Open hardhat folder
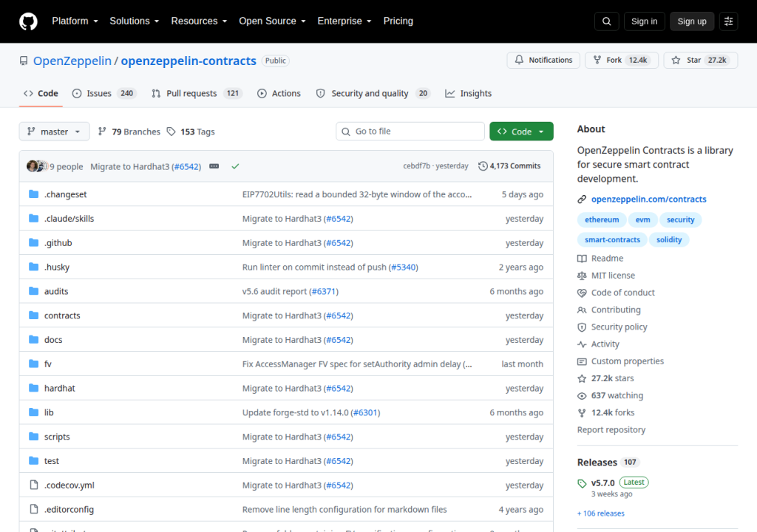 point(59,388)
